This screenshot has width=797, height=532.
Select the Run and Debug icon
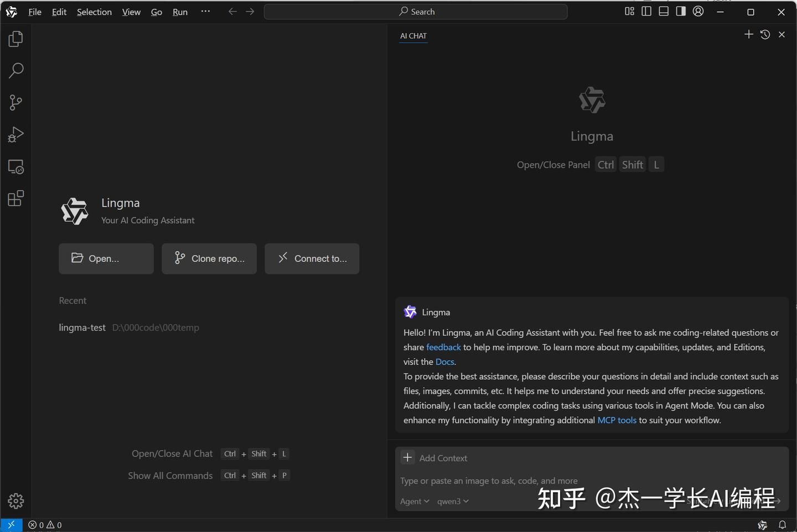15,134
